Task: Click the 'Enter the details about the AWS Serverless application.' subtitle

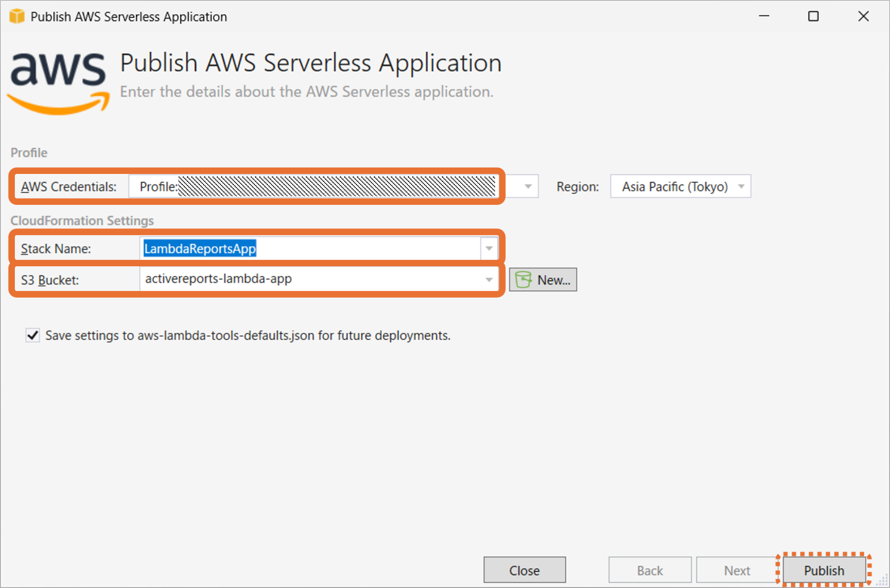Action: [307, 92]
